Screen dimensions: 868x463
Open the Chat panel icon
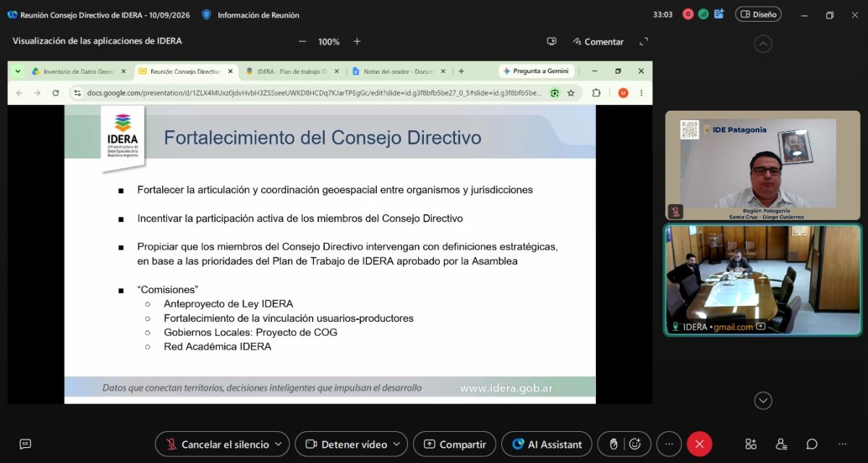tap(812, 444)
